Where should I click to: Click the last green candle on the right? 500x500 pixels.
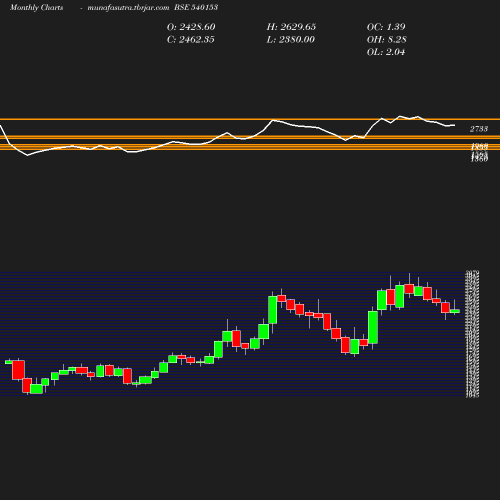pyautogui.click(x=455, y=311)
